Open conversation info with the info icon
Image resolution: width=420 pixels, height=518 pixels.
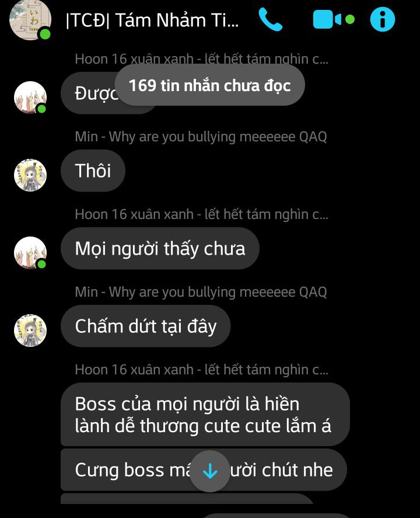click(383, 19)
